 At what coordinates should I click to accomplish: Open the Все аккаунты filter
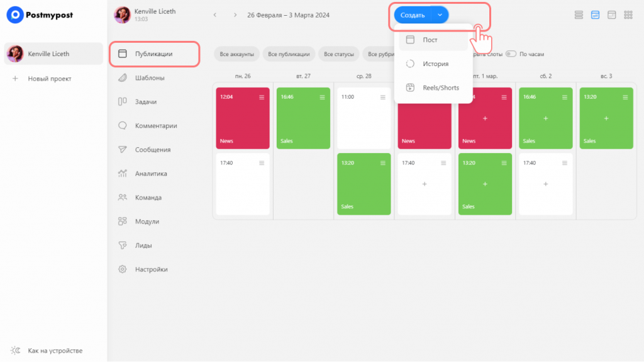click(236, 54)
